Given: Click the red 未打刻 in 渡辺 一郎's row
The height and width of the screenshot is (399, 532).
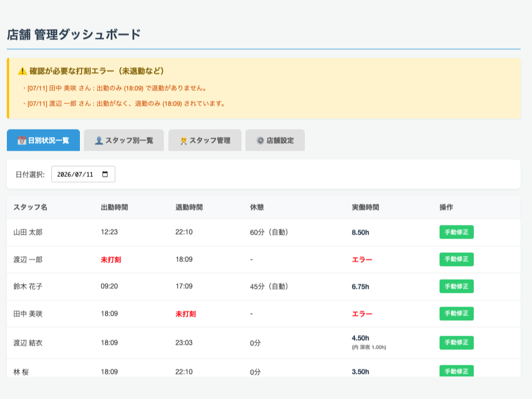Looking at the screenshot, I should tap(111, 260).
